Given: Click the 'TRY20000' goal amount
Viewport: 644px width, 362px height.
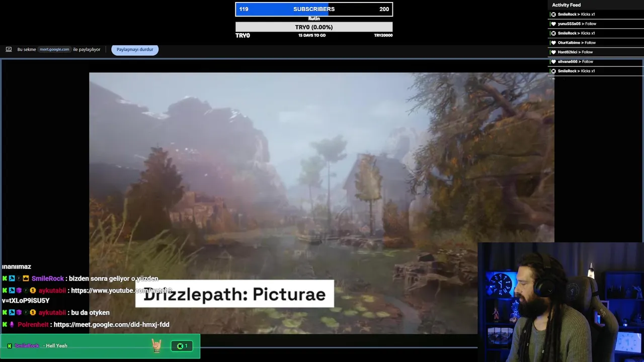Looking at the screenshot, I should click(x=383, y=35).
